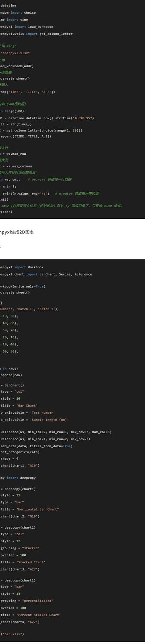145x644 pixels.
Task: Click the "openpyxl.xlsx" filename string
Action: click(16, 53)
